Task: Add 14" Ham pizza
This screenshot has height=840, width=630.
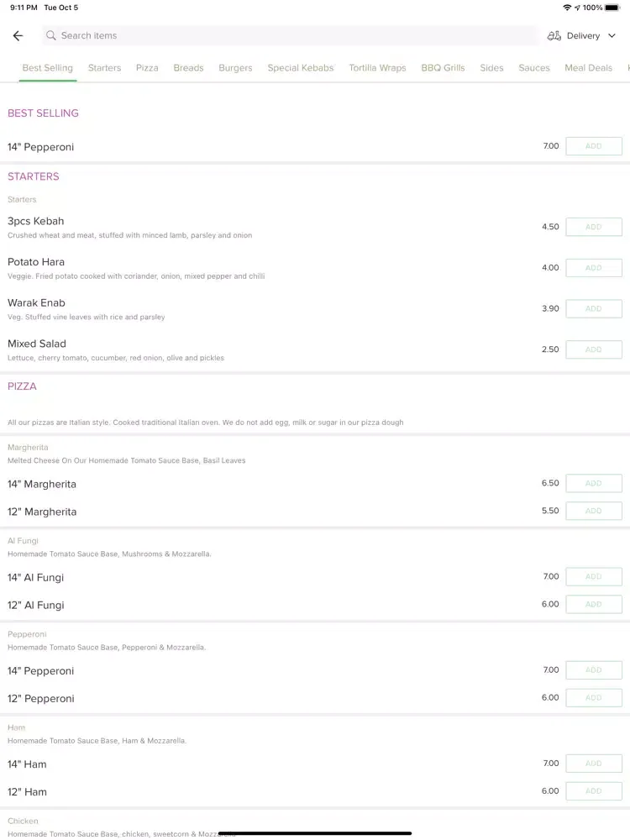Action: [x=594, y=764]
